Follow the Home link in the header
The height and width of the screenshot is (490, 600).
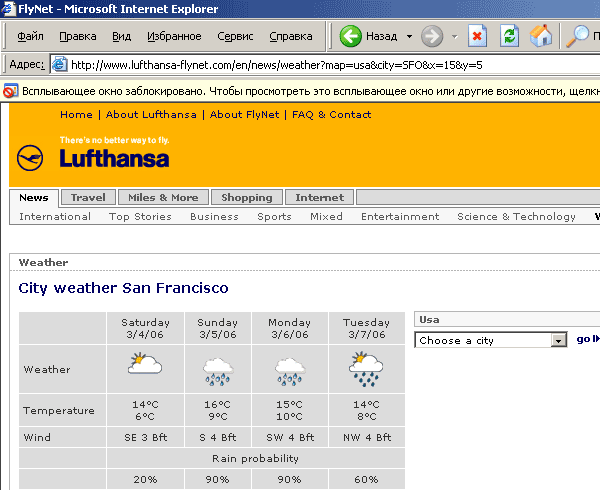(x=76, y=115)
